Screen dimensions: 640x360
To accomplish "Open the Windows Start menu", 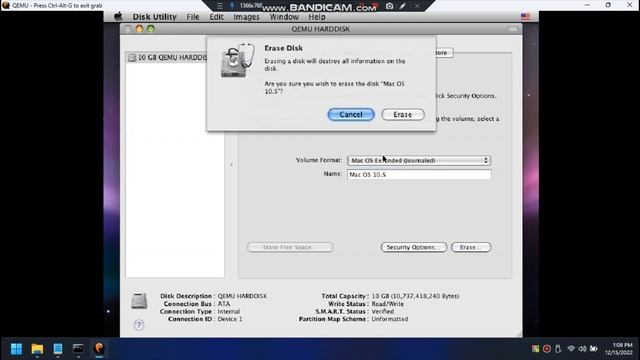I will (16, 349).
